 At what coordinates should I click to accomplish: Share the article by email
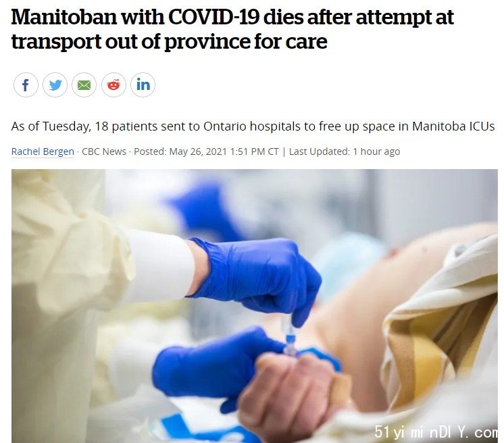pyautogui.click(x=84, y=85)
